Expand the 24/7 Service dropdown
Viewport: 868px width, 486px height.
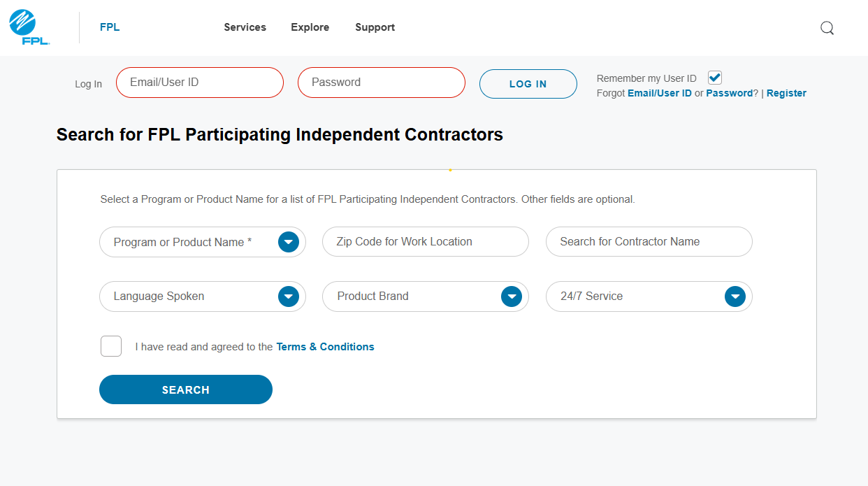pyautogui.click(x=649, y=296)
